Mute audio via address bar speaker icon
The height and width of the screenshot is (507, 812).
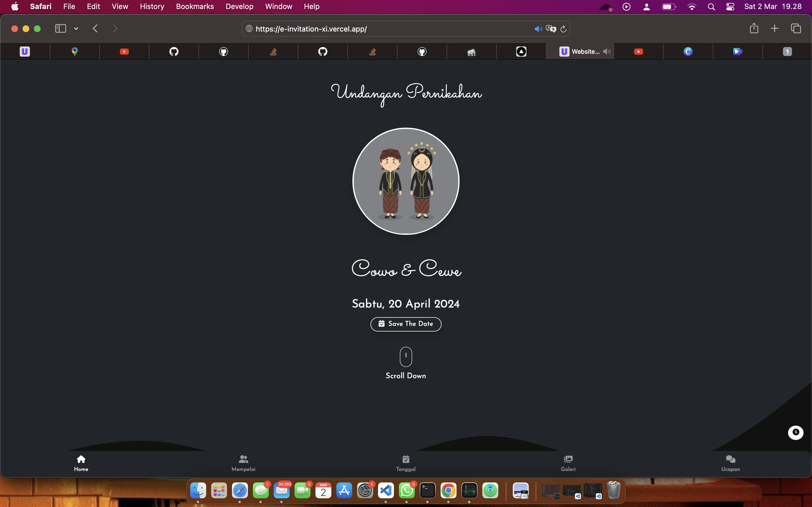pos(538,29)
